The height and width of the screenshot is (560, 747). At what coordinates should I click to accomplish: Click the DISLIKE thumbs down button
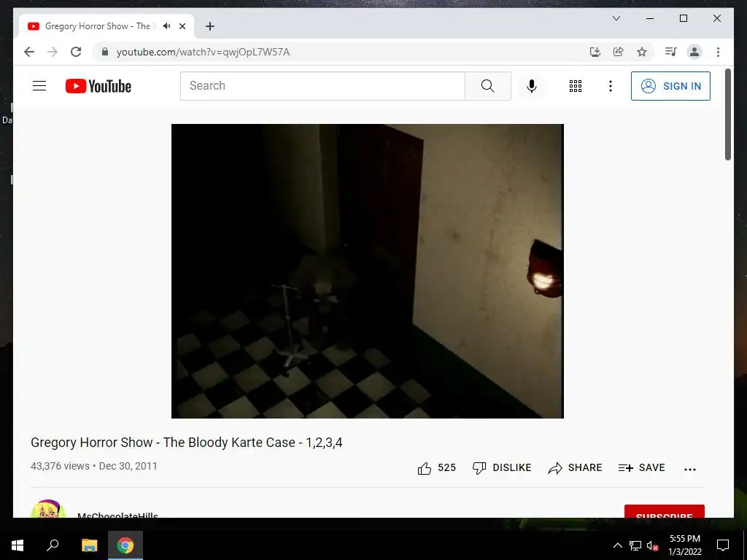502,467
